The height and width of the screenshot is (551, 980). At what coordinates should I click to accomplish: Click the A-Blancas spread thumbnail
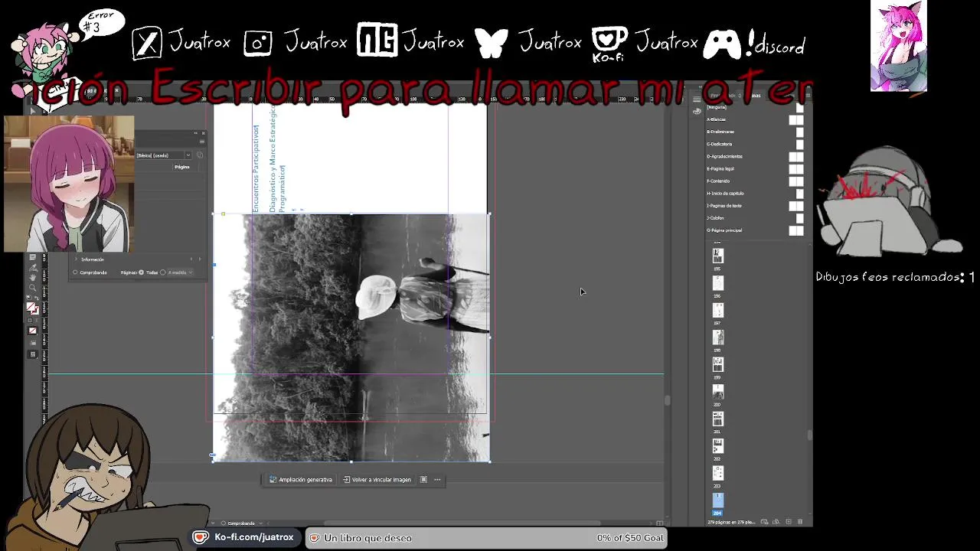[x=796, y=119]
